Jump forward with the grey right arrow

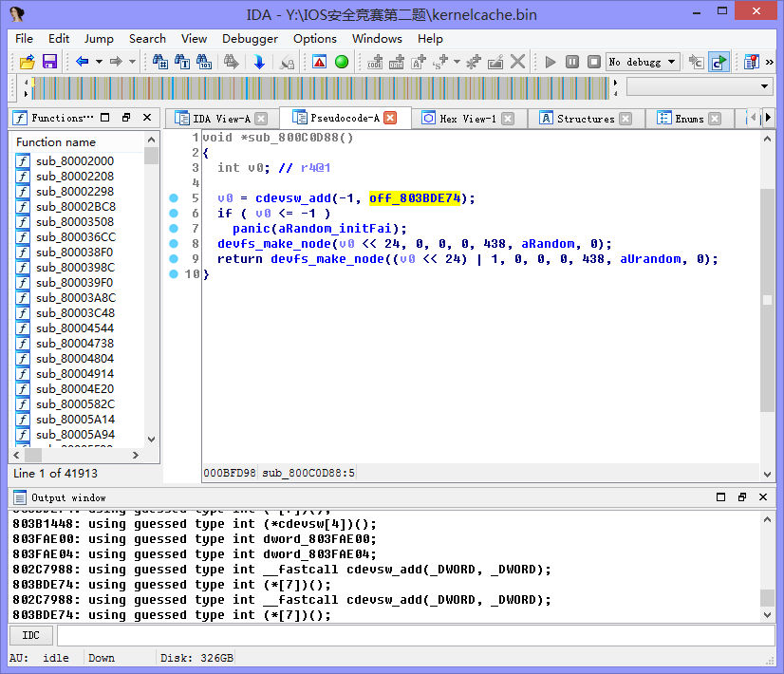point(116,62)
